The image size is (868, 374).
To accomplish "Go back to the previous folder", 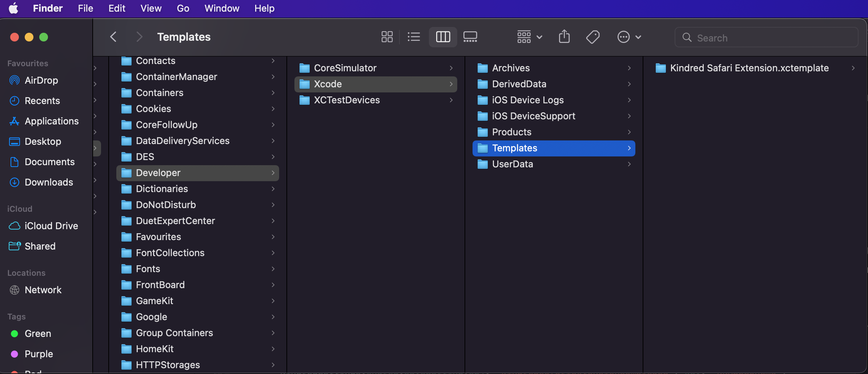I will [x=113, y=37].
